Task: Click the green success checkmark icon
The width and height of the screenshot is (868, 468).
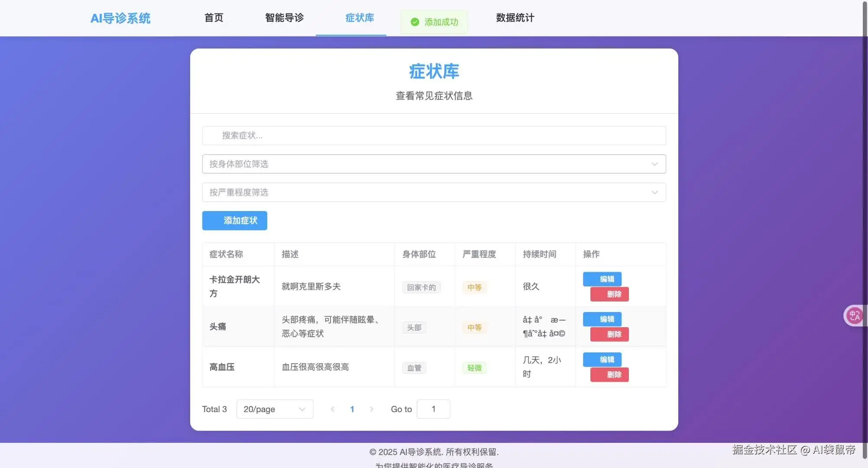Action: [x=414, y=22]
